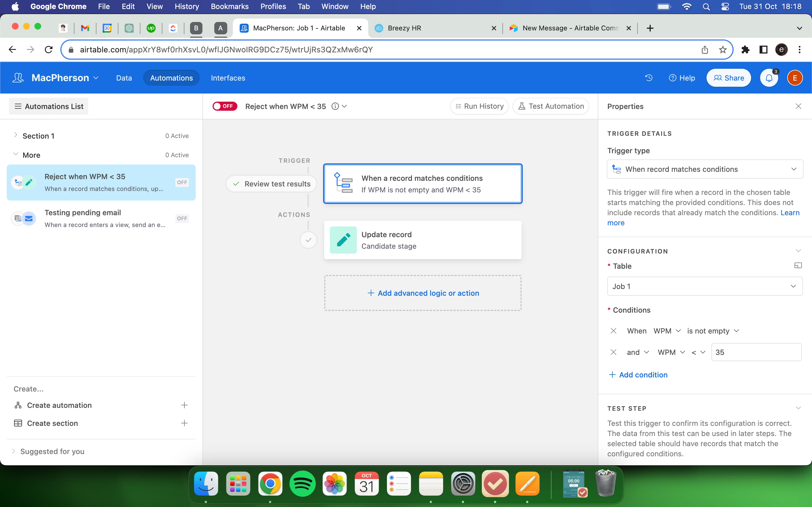This screenshot has width=812, height=507.
Task: Open the Bookmarks menu in menu bar
Action: 230,6
